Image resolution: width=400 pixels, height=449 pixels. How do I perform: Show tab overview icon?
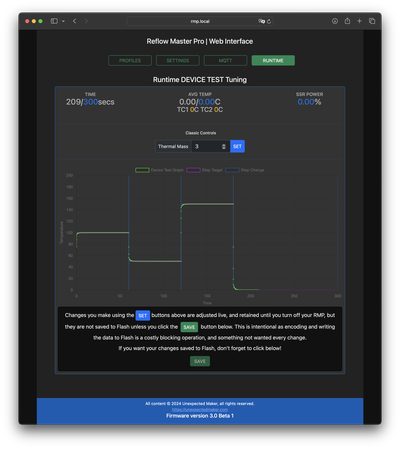click(x=372, y=21)
